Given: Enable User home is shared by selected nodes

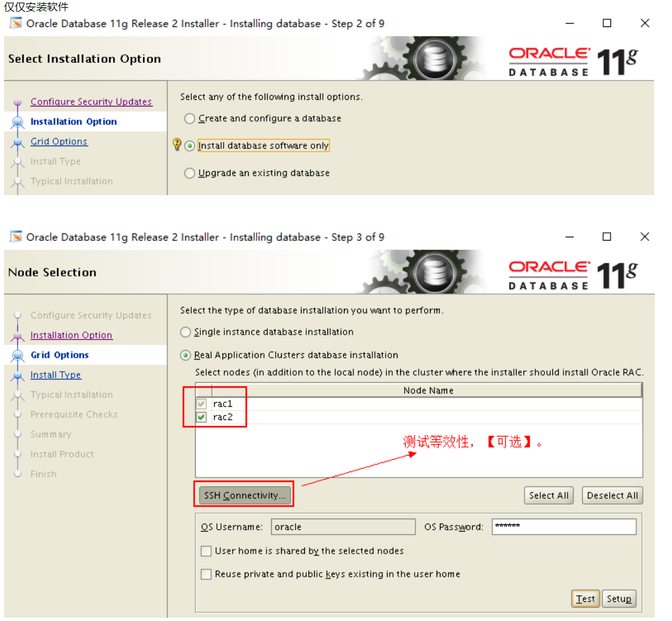Looking at the screenshot, I should 206,551.
